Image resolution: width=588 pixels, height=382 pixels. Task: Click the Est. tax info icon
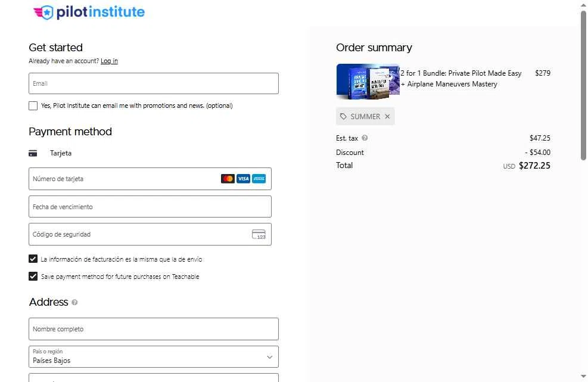[x=365, y=138]
